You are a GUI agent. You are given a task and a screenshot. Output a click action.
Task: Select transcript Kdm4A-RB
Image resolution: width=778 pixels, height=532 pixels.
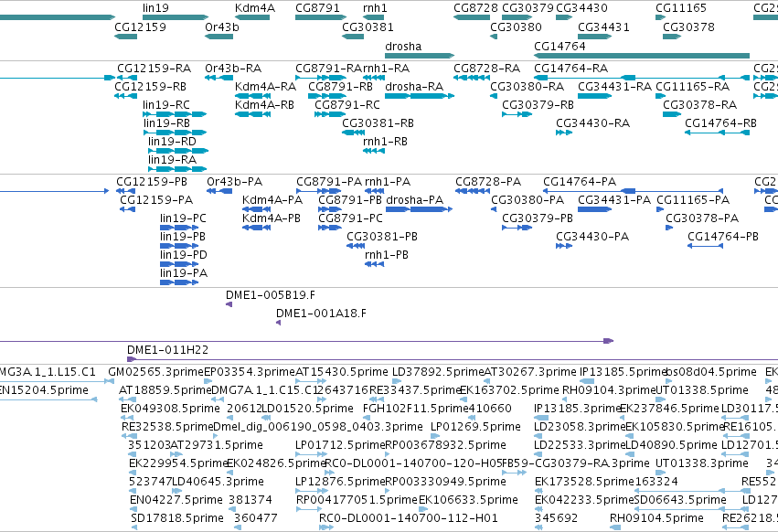[x=252, y=114]
